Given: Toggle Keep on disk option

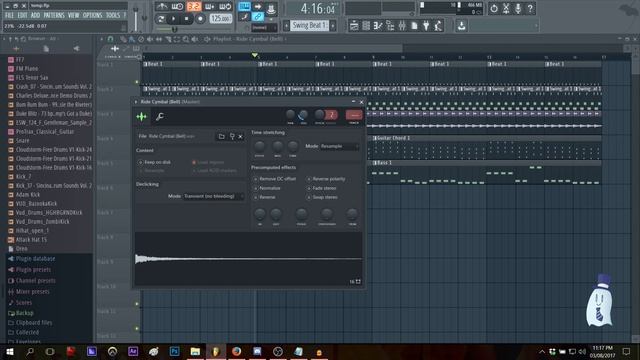Looking at the screenshot, I should [x=155, y=162].
